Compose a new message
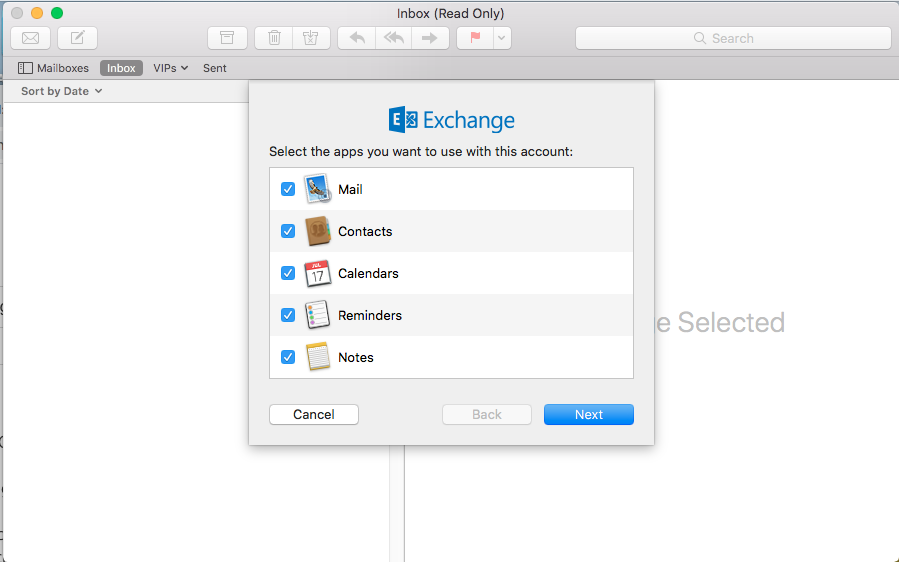 pyautogui.click(x=77, y=38)
